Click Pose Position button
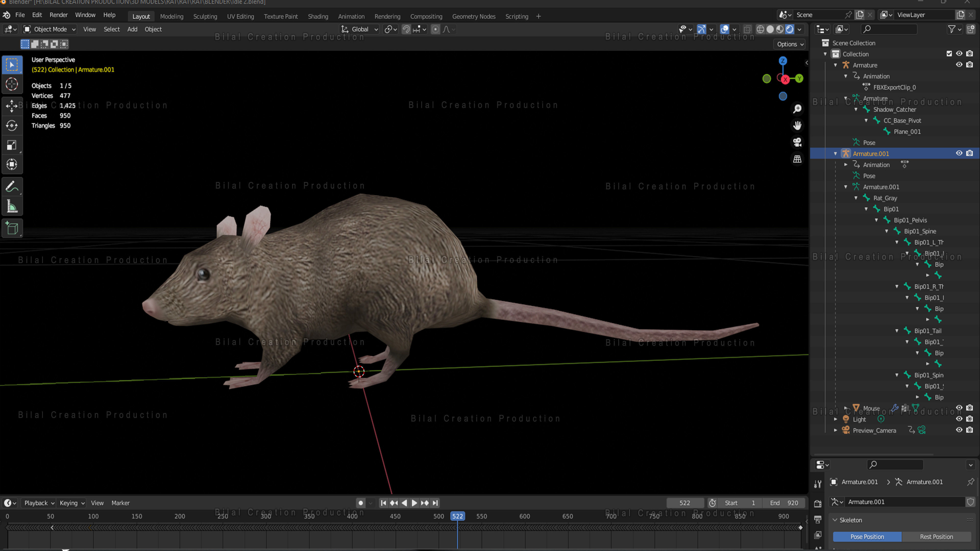Screen dimensions: 980x551 [x=867, y=537]
